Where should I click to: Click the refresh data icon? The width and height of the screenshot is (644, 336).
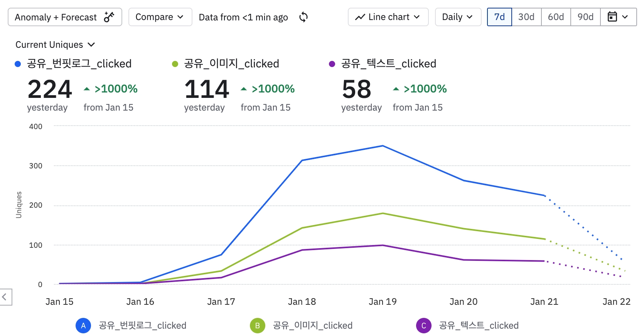coord(303,17)
